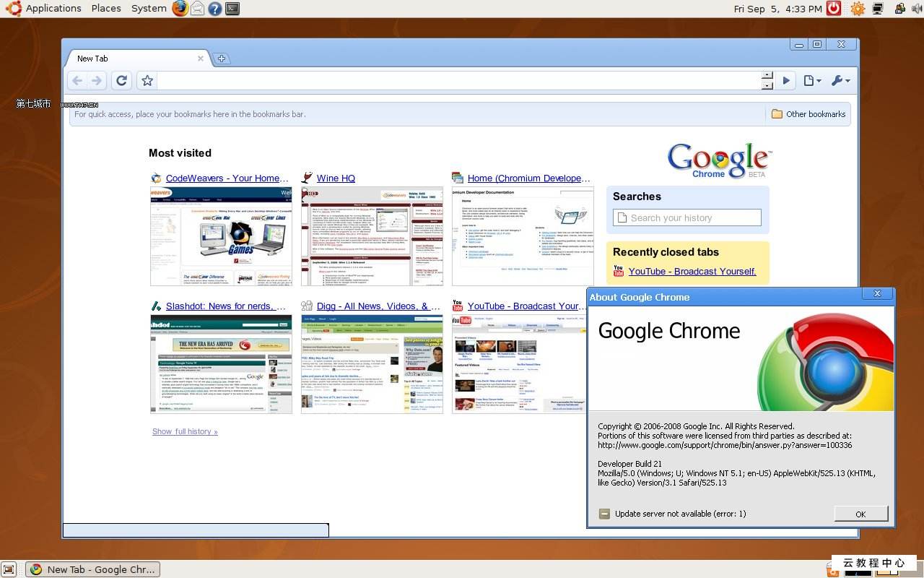Screen dimensions: 924x578
Task: Open the YouTube link under Most visited
Action: [x=527, y=306]
